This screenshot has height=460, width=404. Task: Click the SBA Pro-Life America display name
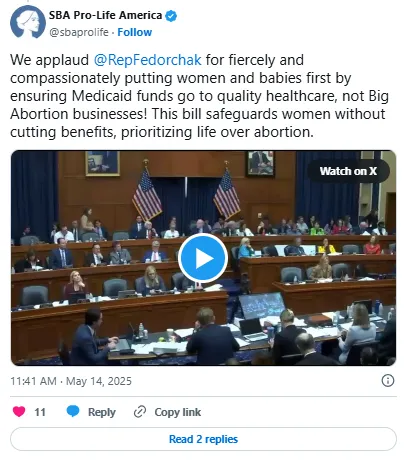[106, 15]
